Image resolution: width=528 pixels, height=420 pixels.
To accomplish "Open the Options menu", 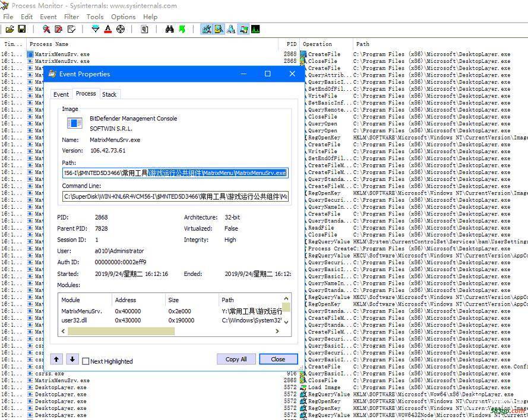I will pos(124,17).
